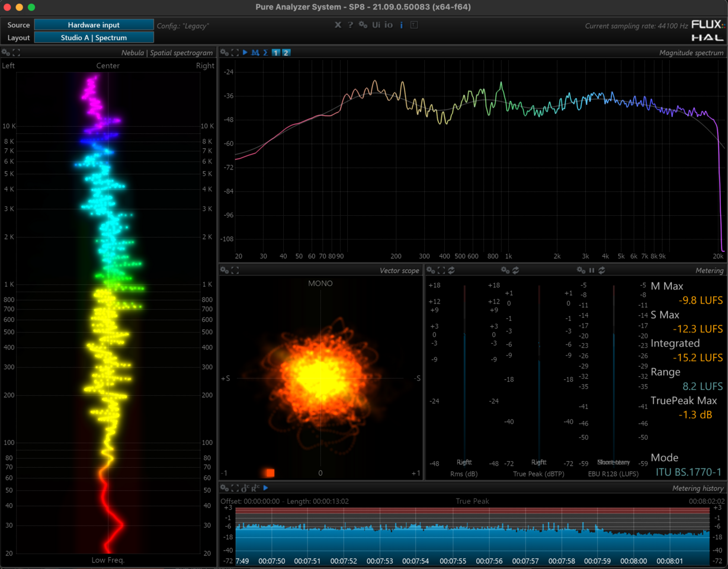
Task: Click the ITU BS.1770-1 mode value
Action: pyautogui.click(x=688, y=472)
